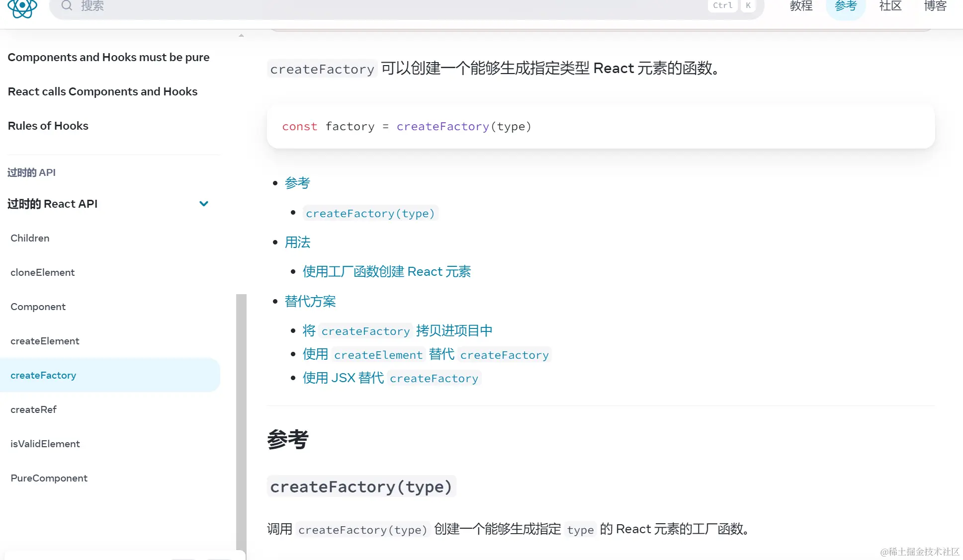The image size is (963, 560).
Task: Open the 教程 nav tab
Action: 801,6
